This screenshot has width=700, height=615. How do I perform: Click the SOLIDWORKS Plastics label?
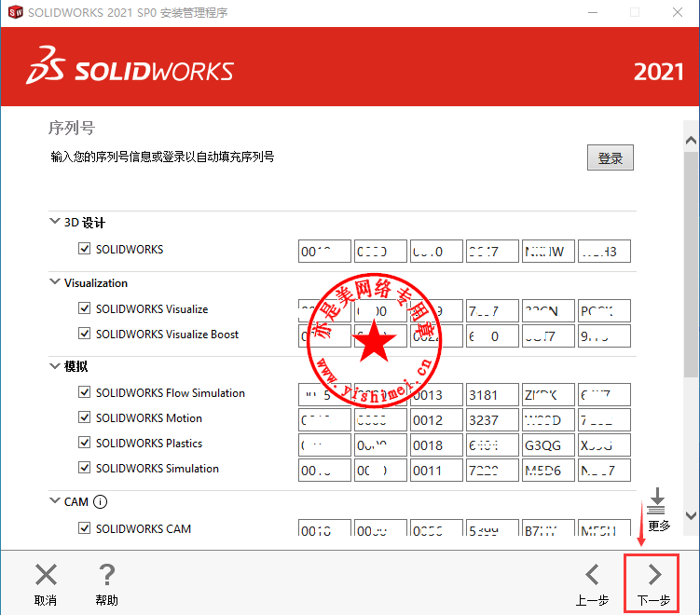click(149, 444)
